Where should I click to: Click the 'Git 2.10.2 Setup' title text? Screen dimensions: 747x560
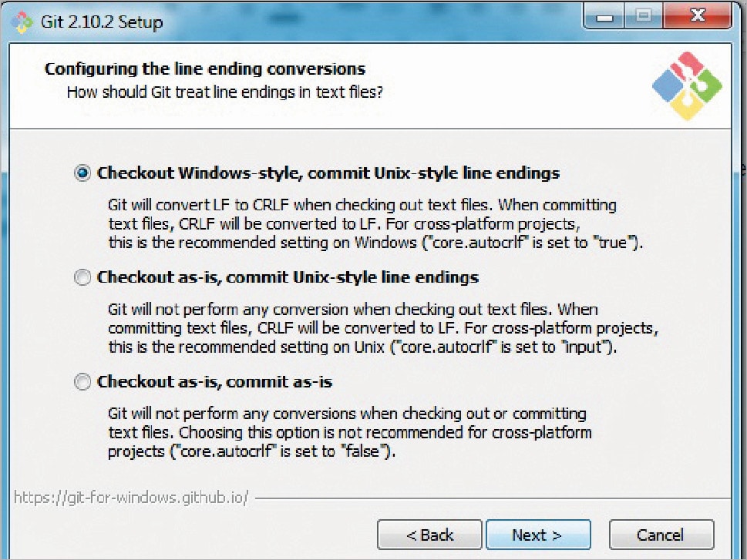(101, 22)
